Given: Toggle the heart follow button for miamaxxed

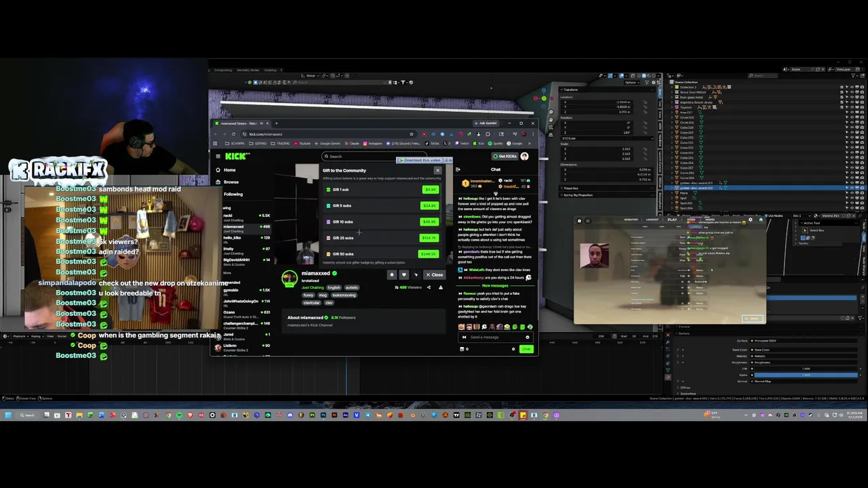Looking at the screenshot, I should tap(404, 274).
